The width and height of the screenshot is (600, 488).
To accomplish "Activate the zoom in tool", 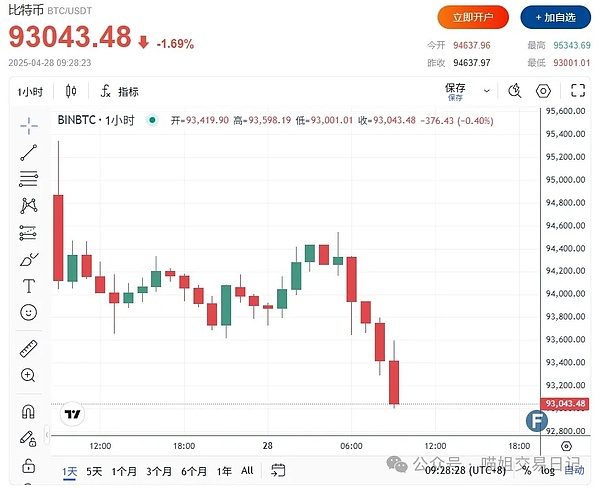I will (x=28, y=375).
